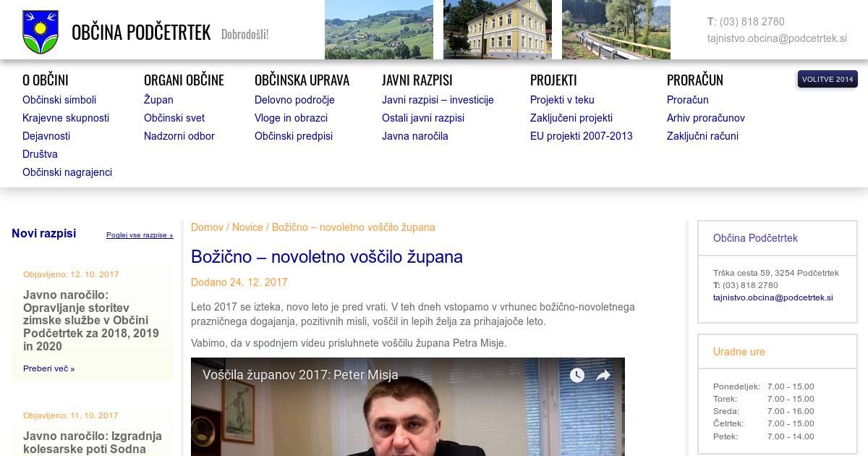This screenshot has width=868, height=456.
Task: Open EU projekti 2007-2013 link
Action: point(581,136)
